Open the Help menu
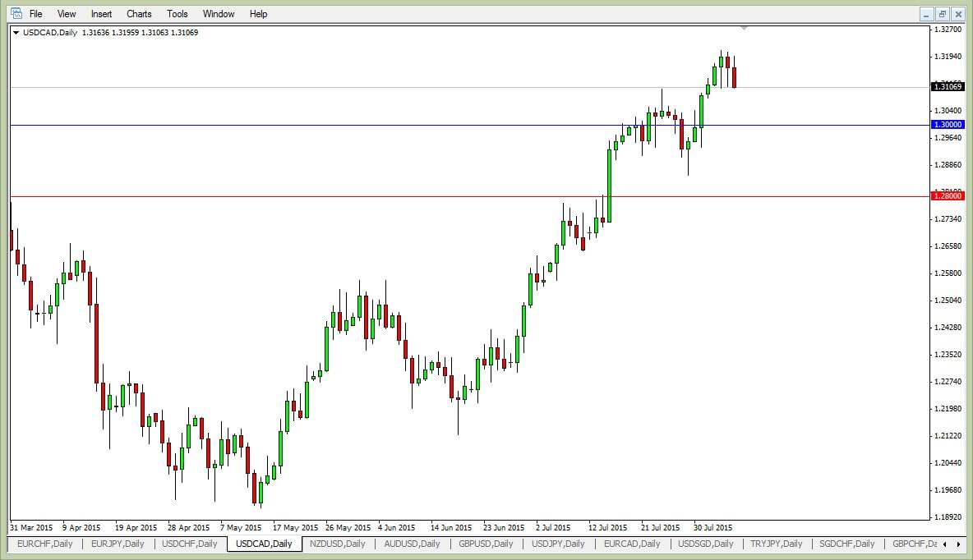973x560 pixels. pos(258,14)
